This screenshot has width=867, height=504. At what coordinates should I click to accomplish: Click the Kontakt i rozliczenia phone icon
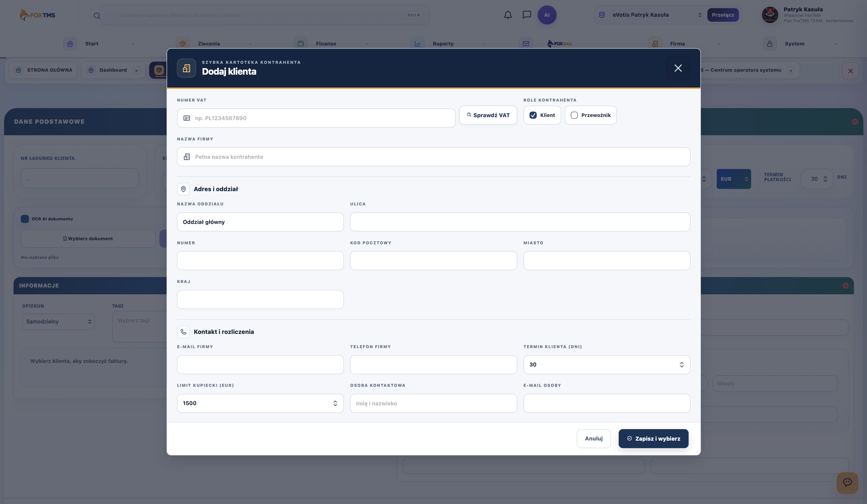[183, 332]
